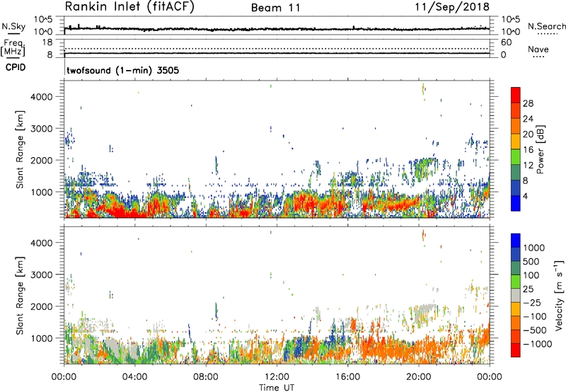This screenshot has height=392, width=566.
Task: Click the 'Power [dB]' colorbar label
Action: (540, 149)
